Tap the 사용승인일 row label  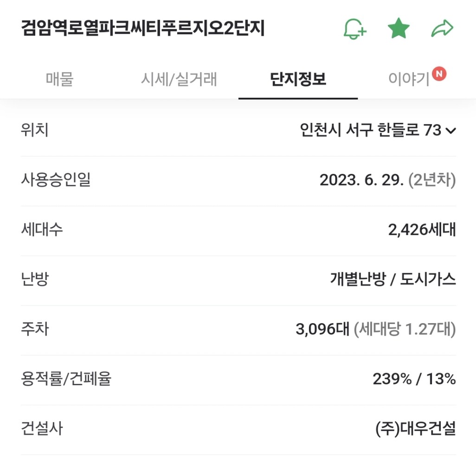[56, 179]
